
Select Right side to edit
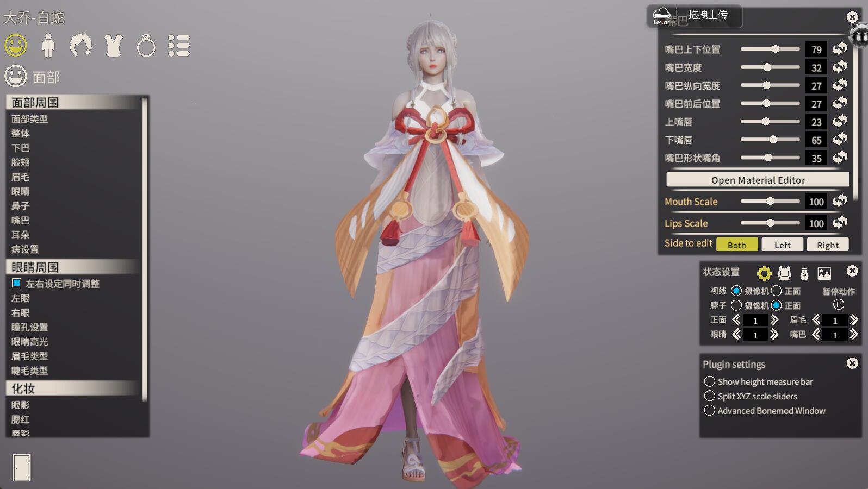pyautogui.click(x=828, y=245)
